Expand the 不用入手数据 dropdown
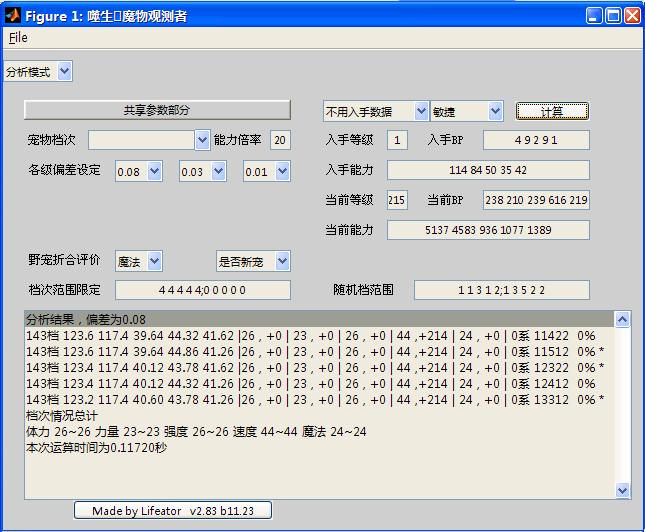Viewport: 645px width, 532px height. (x=376, y=111)
